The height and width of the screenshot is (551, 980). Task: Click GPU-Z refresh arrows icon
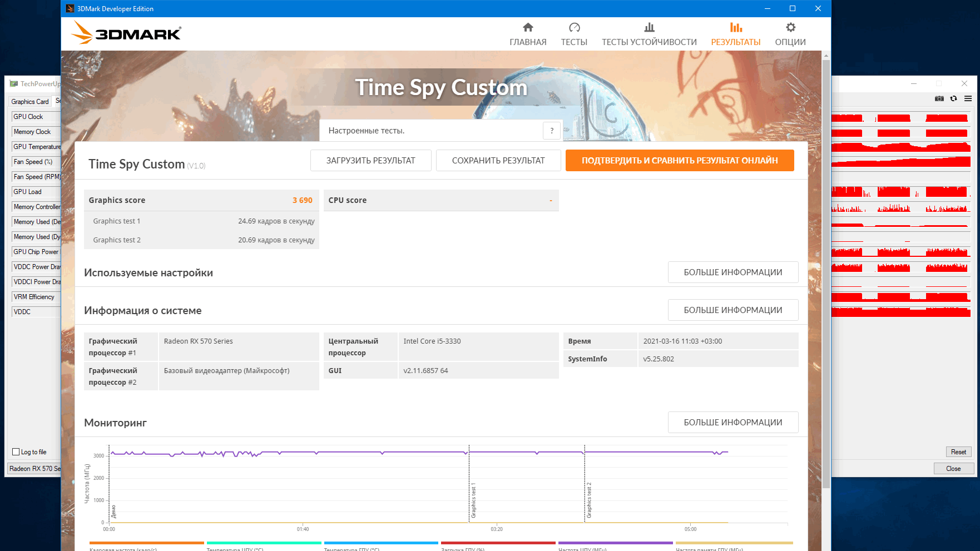(x=953, y=98)
